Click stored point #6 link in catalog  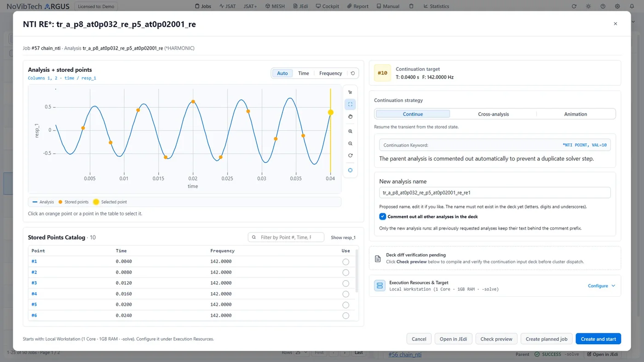34,316
